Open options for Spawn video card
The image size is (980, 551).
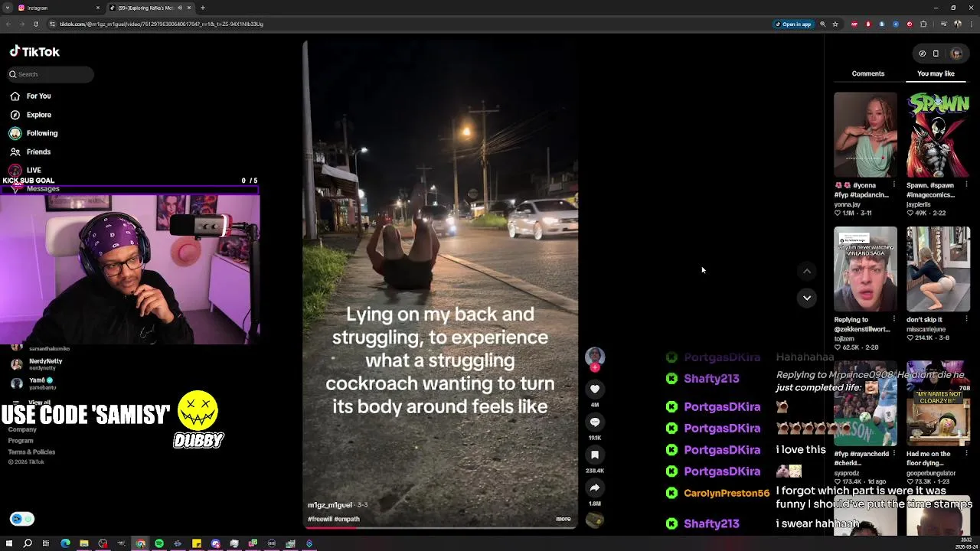pos(966,185)
